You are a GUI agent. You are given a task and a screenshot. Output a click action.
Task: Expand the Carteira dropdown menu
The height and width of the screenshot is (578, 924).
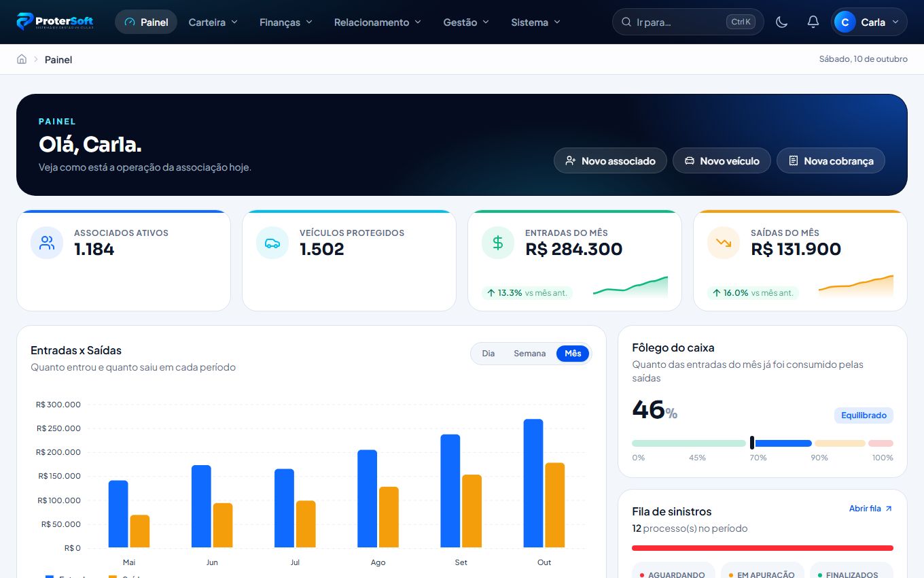(213, 22)
